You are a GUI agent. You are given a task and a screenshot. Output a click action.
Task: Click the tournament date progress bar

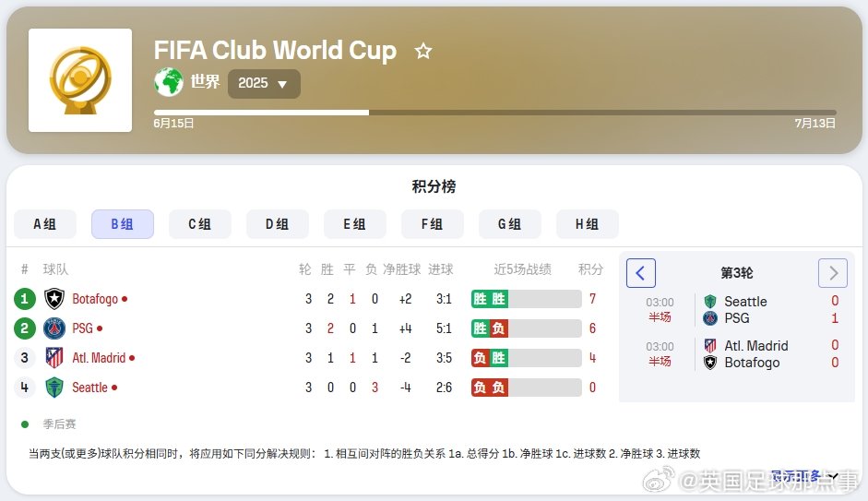tap(495, 113)
